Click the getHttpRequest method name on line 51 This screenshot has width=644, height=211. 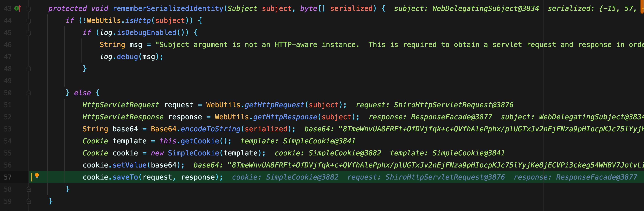[274, 105]
